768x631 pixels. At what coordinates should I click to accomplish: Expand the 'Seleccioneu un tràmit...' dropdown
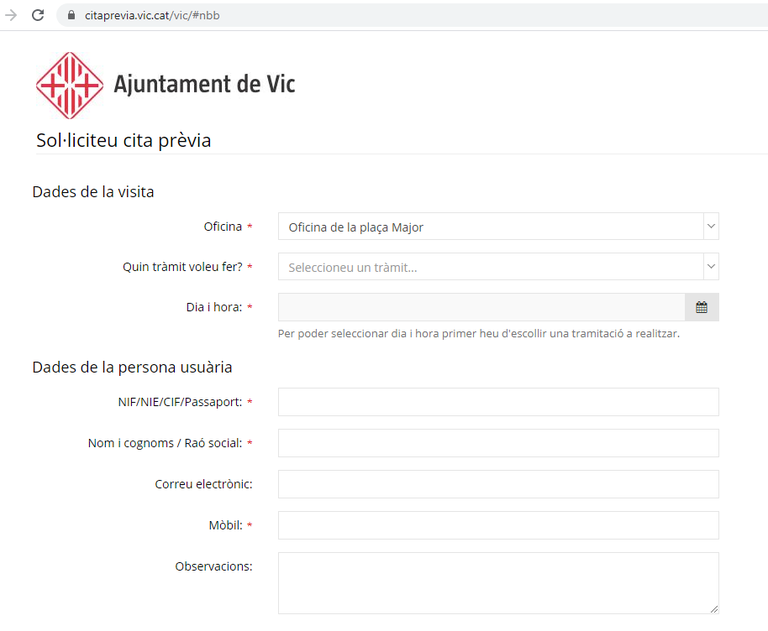490,267
